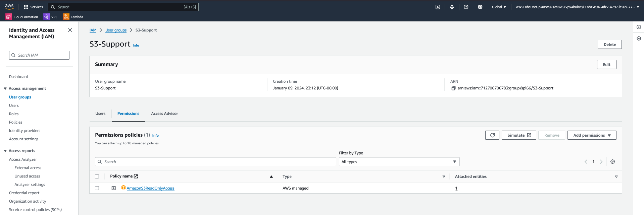Screen dimensions: 644x215
Task: Open Info link next to Permissions policies
Action: coord(155,136)
